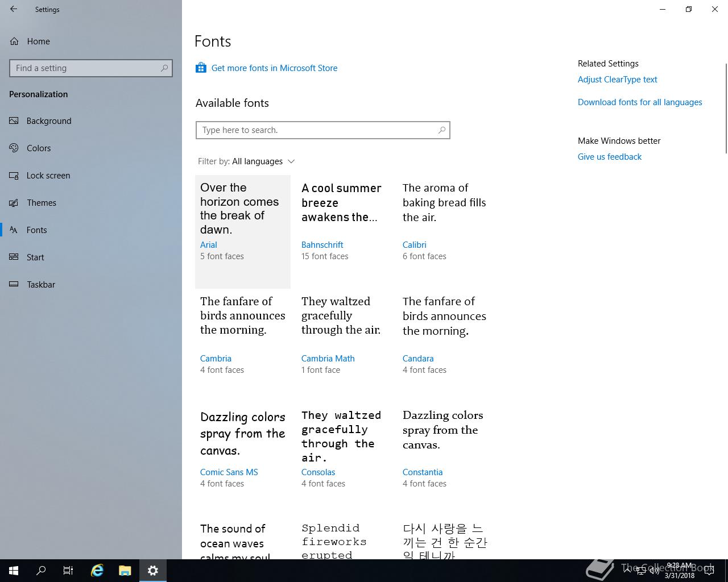The height and width of the screenshot is (582, 728).
Task: Launch Internet Explorer from taskbar
Action: [x=97, y=571]
